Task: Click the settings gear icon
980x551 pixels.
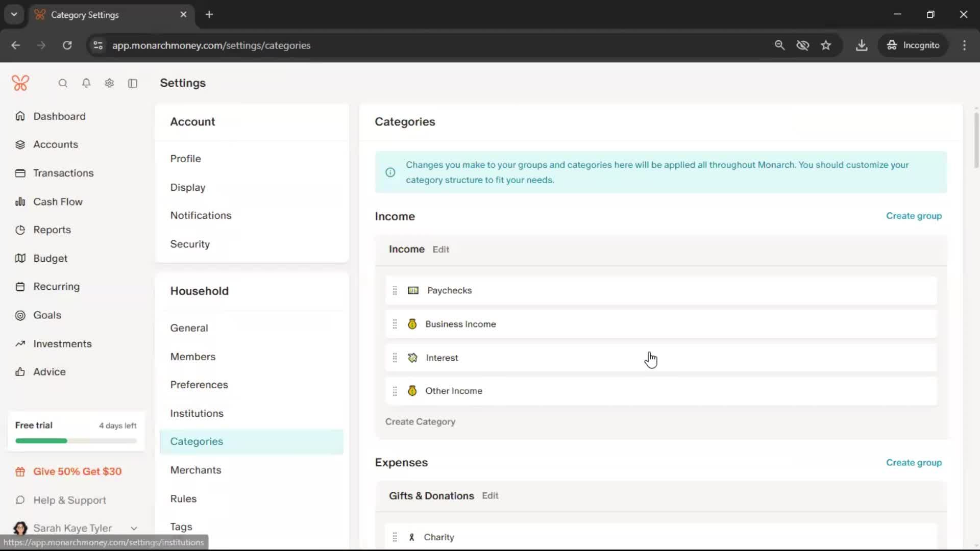Action: (109, 83)
